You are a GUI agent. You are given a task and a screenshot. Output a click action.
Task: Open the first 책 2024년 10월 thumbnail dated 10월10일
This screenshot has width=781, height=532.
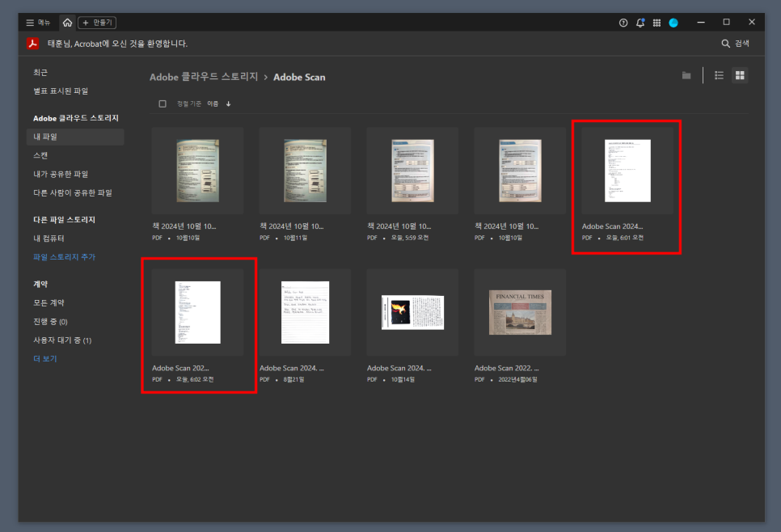tap(198, 171)
